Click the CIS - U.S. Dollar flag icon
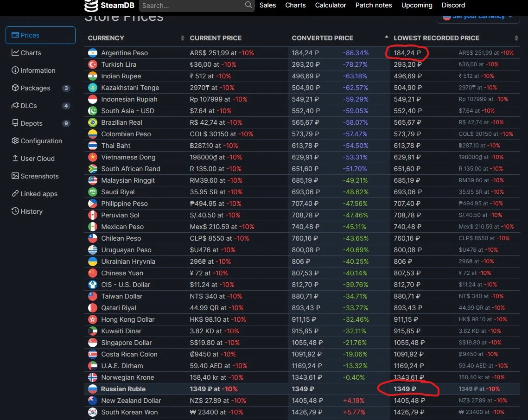 tap(93, 285)
